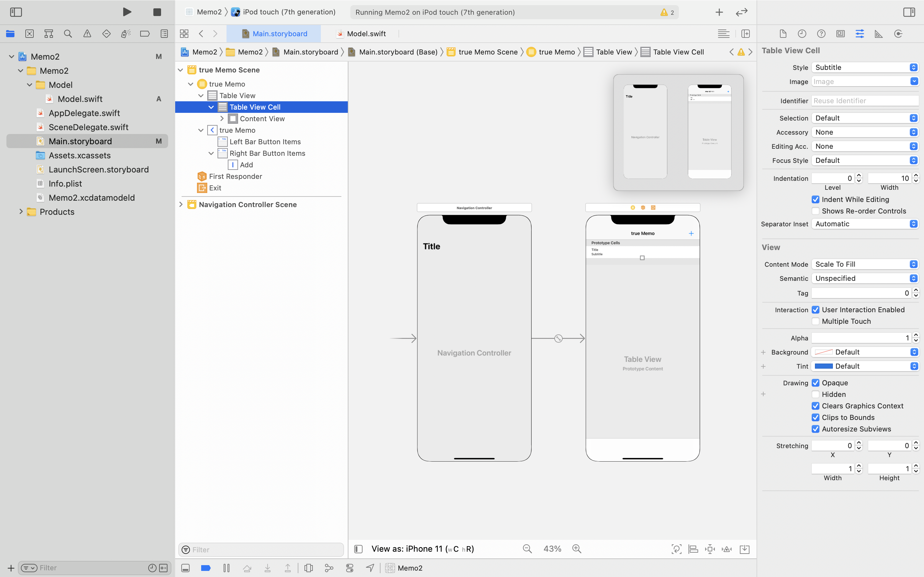Stop the running app with Stop button

[x=157, y=12]
